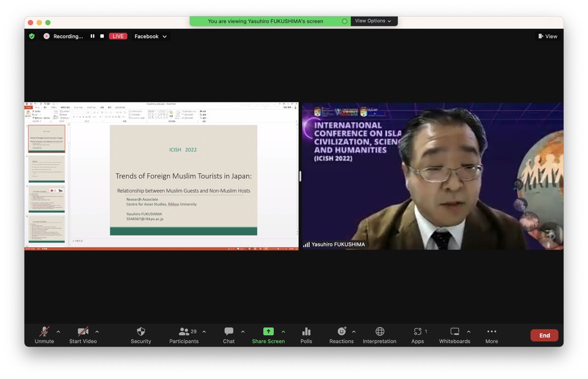Open the Apps panel
Viewport: 588px width, 379px height.
pyautogui.click(x=418, y=335)
